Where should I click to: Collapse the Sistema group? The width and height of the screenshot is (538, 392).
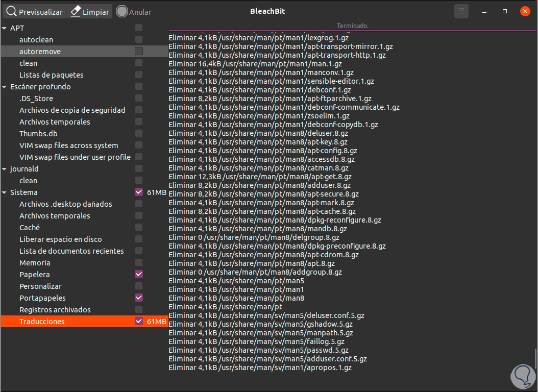pos(5,192)
